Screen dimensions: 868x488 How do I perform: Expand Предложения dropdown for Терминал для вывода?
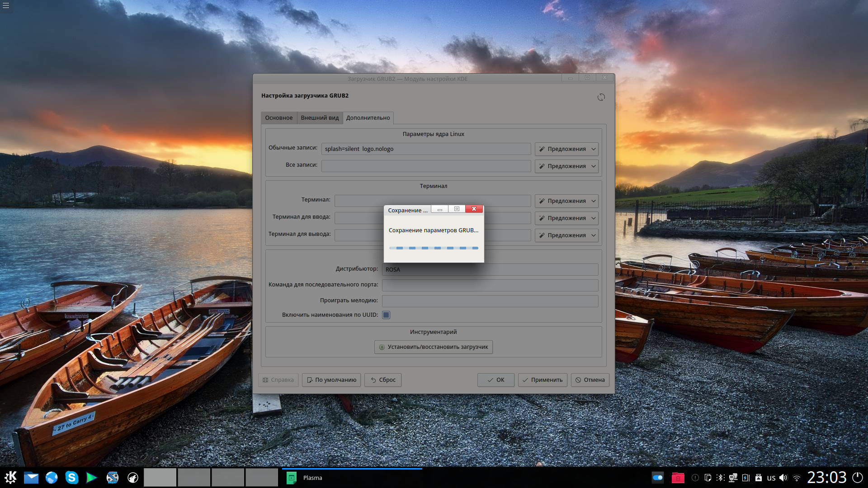point(566,235)
